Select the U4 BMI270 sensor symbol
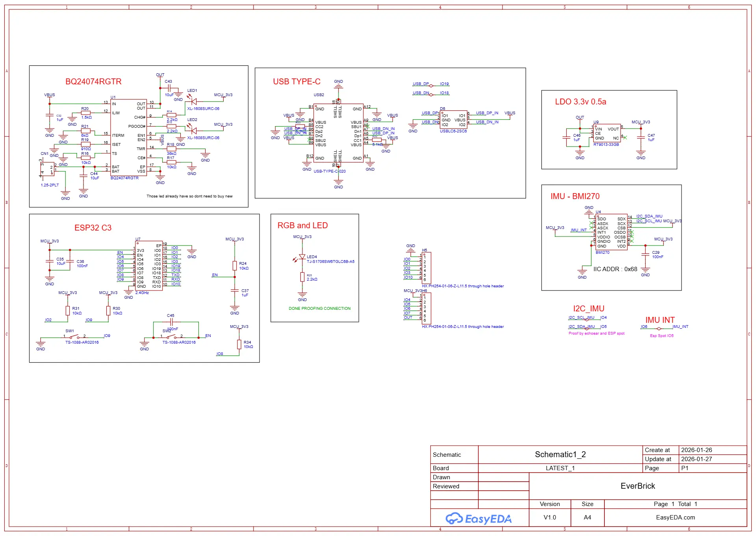756x536 pixels. click(x=611, y=232)
